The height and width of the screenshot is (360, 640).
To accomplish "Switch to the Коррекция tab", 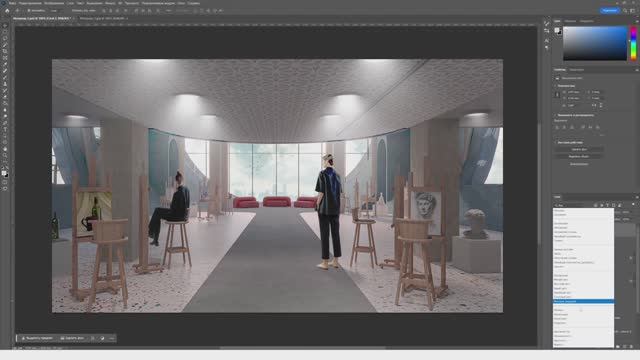I will [577, 70].
